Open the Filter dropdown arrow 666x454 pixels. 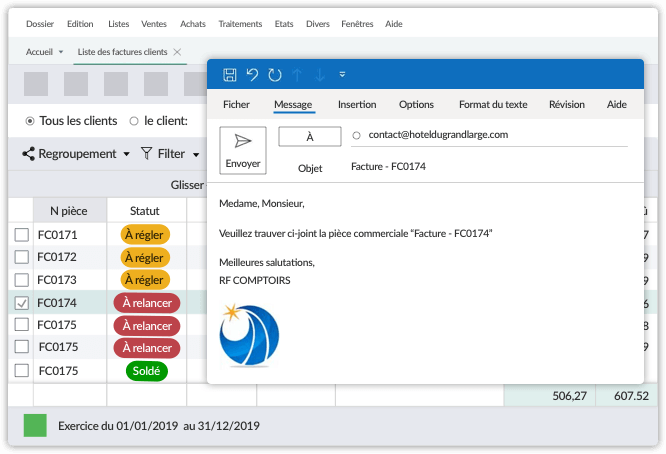(196, 155)
